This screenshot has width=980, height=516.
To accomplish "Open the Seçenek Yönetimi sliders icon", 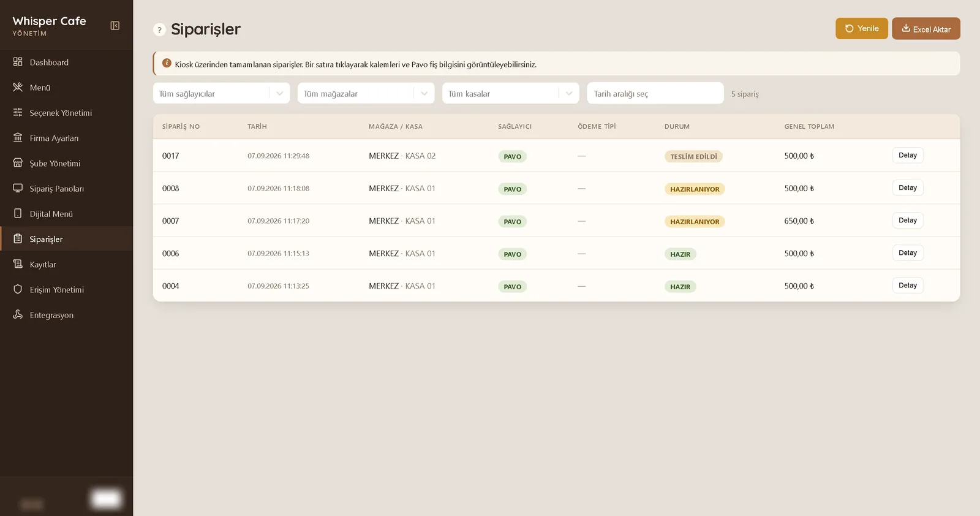I will pyautogui.click(x=18, y=112).
